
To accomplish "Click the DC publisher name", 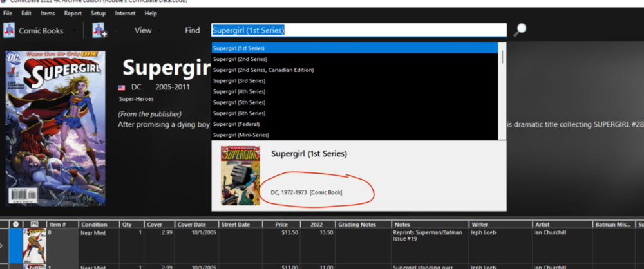I will (136, 87).
